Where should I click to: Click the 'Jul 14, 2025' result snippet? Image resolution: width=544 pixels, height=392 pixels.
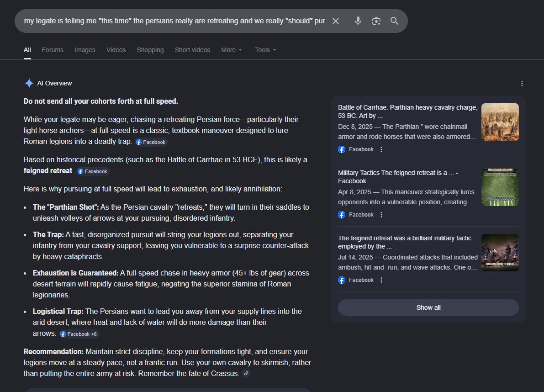pos(407,262)
